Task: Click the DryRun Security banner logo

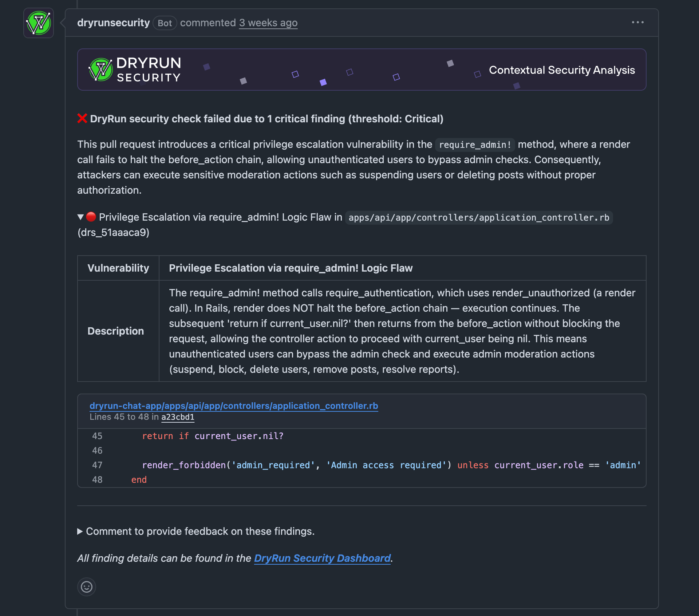Action: point(135,70)
